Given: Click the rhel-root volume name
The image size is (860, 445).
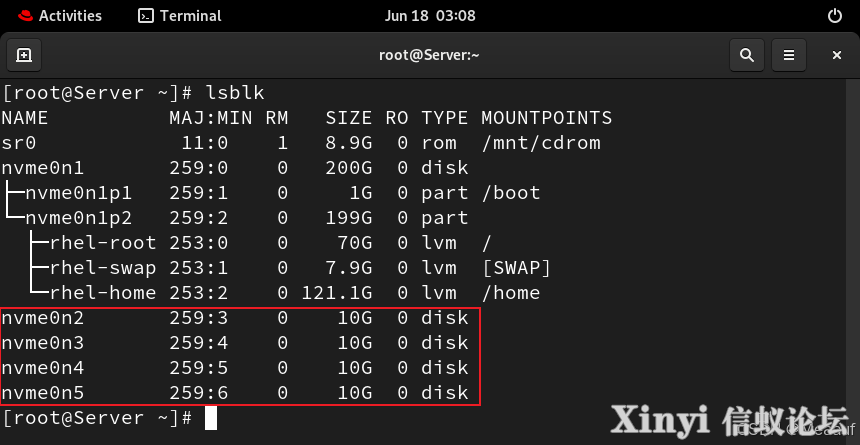Looking at the screenshot, I should [103, 243].
